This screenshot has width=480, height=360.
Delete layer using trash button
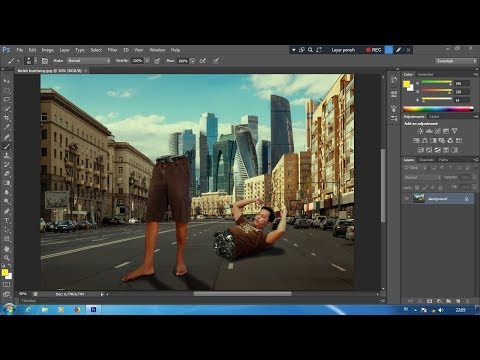pyautogui.click(x=467, y=301)
